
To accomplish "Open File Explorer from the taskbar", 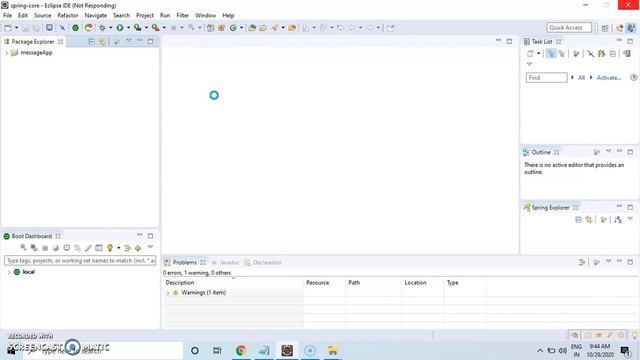I will 333,350.
